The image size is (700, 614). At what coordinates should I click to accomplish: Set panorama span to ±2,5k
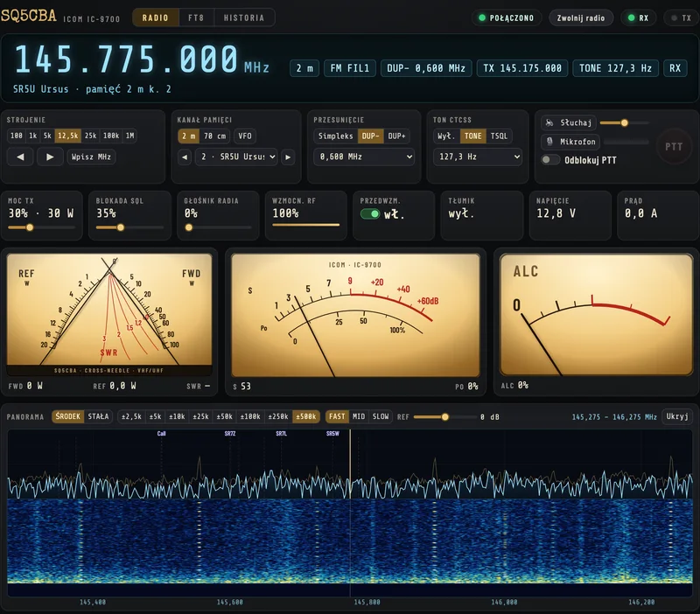tap(131, 416)
